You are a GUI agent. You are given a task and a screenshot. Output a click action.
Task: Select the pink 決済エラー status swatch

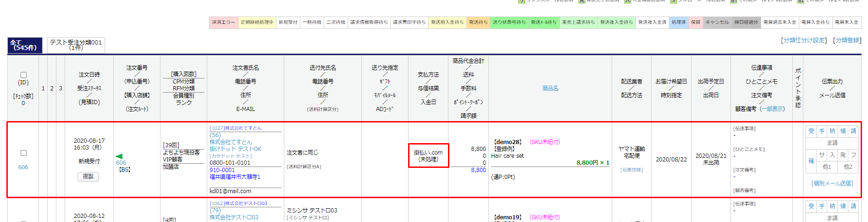click(223, 22)
